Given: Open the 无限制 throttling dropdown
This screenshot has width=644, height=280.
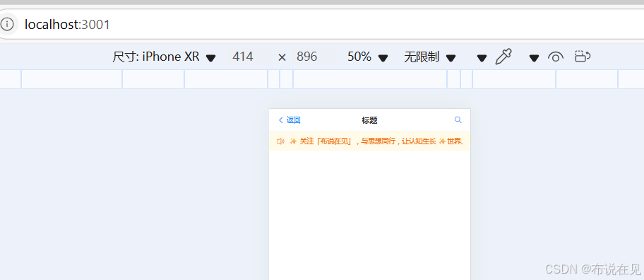Looking at the screenshot, I should pyautogui.click(x=429, y=57).
